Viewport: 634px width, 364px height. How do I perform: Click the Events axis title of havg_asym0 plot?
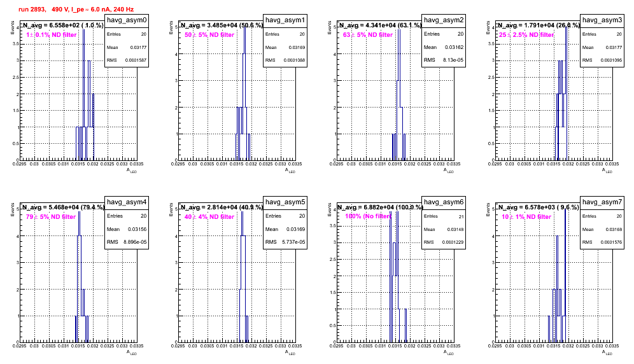(x=13, y=27)
